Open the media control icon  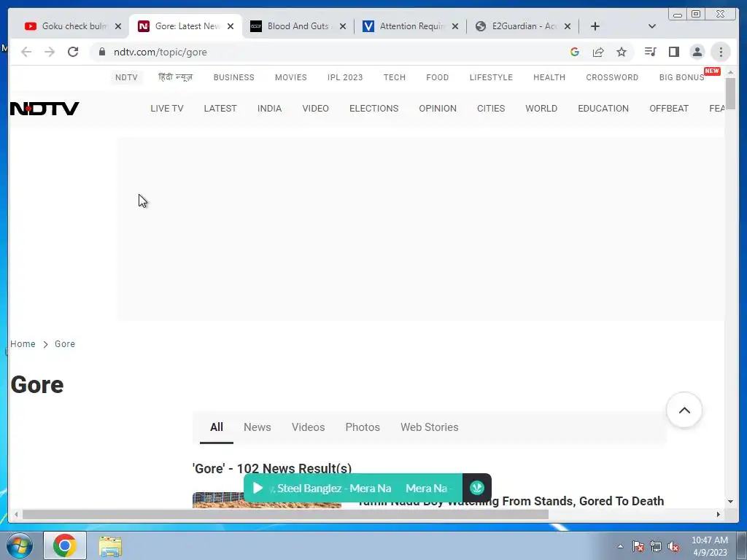pyautogui.click(x=650, y=52)
